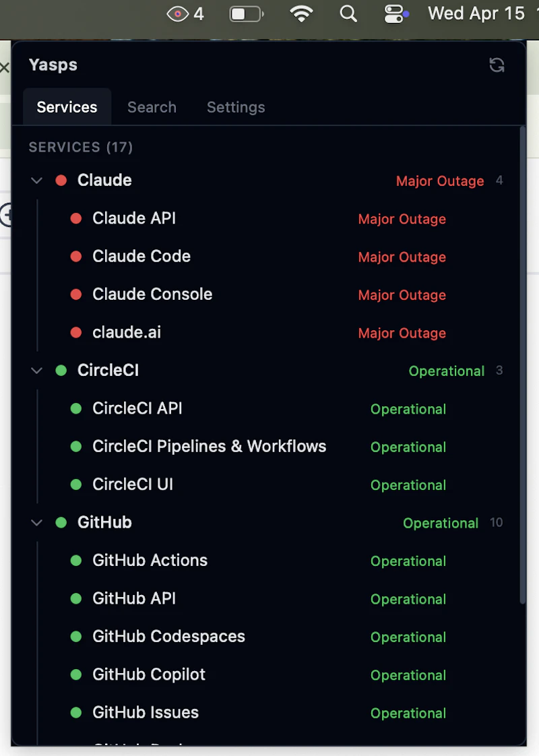The height and width of the screenshot is (756, 539).
Task: Select the claude.ai service row
Action: pyautogui.click(x=127, y=332)
